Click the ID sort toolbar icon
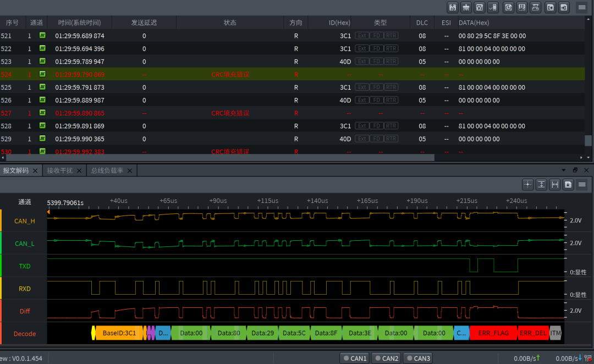This screenshot has width=594, height=364. pyautogui.click(x=452, y=8)
